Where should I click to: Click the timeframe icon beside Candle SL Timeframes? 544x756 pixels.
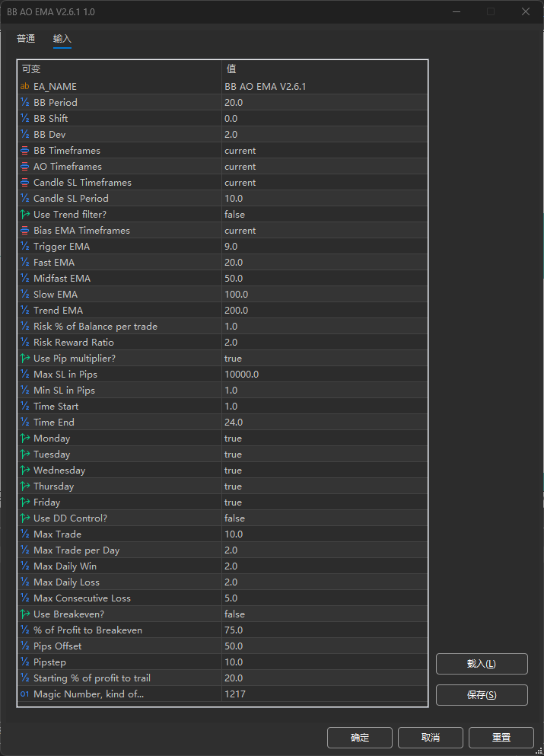[25, 183]
